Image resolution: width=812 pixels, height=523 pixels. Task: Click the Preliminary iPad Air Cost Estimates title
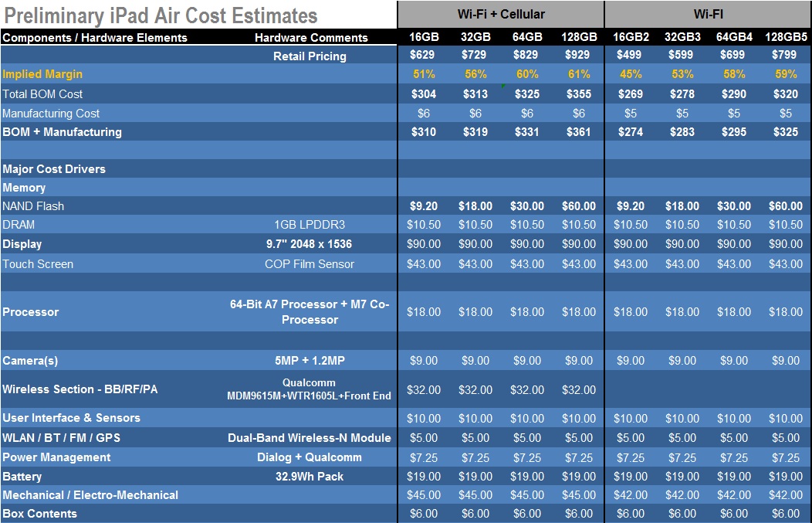[x=161, y=15]
